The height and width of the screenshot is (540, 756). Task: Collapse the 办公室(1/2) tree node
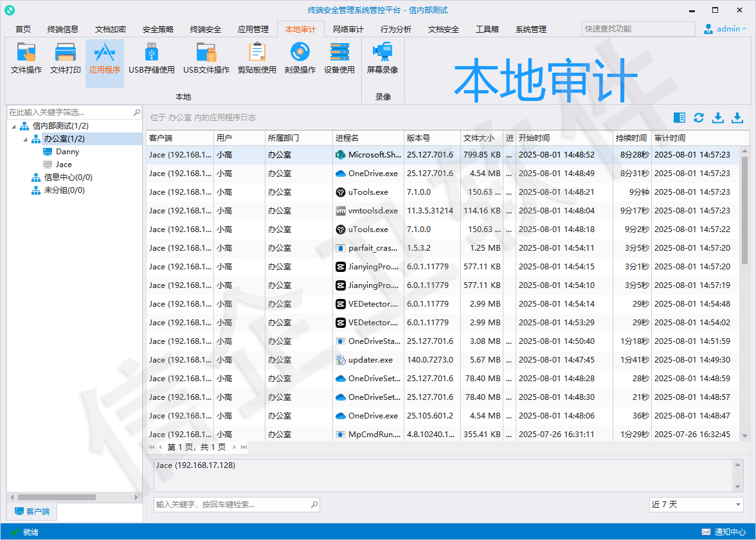pyautogui.click(x=25, y=139)
